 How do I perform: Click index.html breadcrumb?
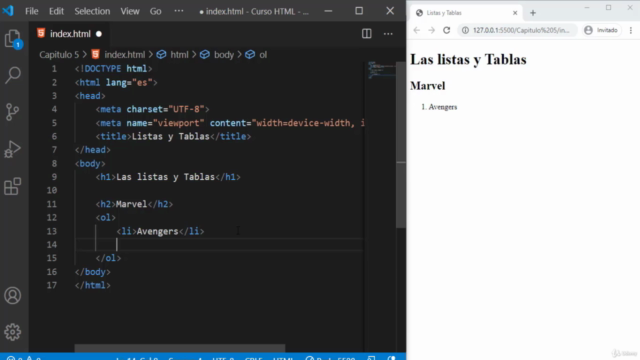124,55
